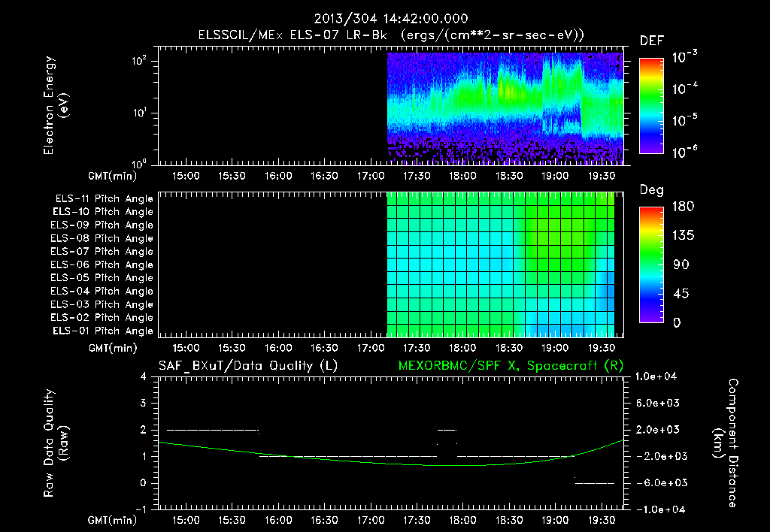Click the 90 value on the Deg scale
The height and width of the screenshot is (532, 770).
coord(681,265)
